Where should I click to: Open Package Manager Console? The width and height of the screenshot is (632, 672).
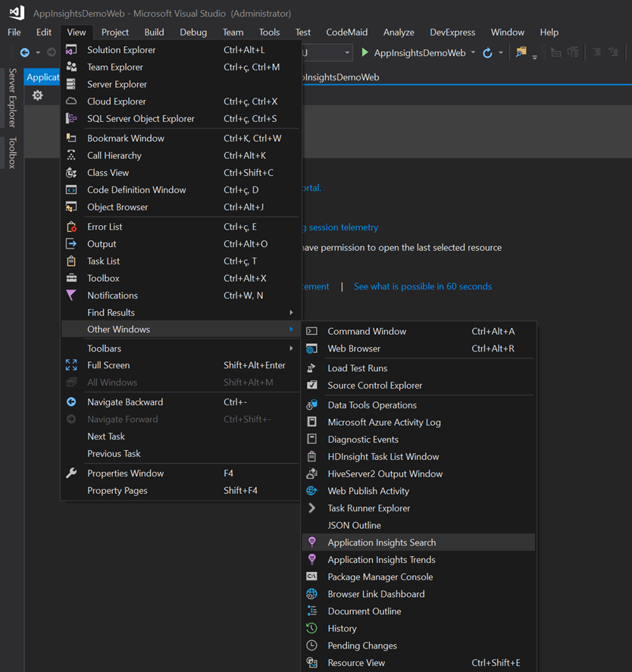coord(418,577)
